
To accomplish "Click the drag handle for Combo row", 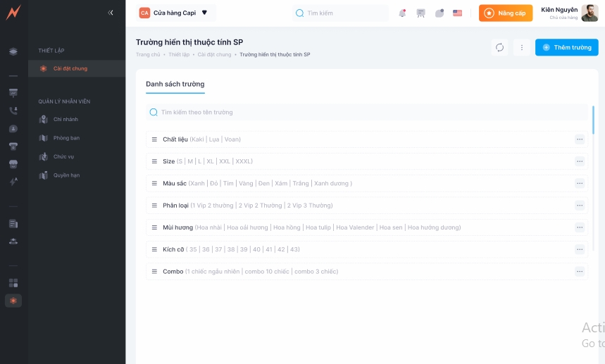I will (154, 271).
